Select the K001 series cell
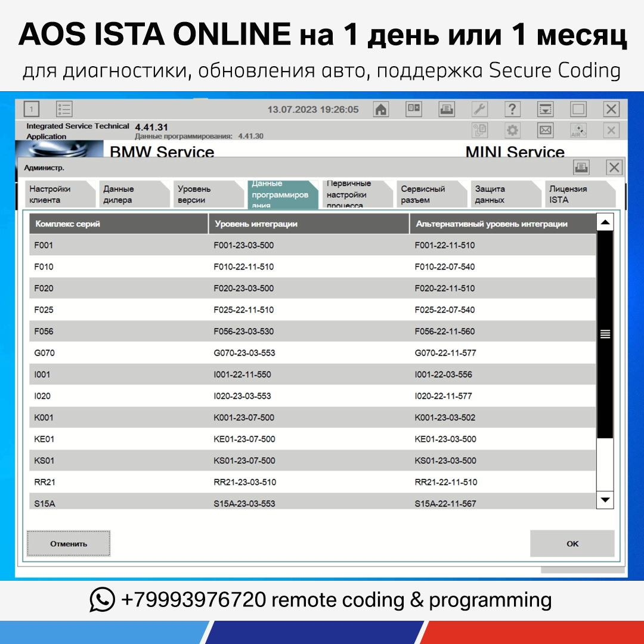 tap(44, 417)
